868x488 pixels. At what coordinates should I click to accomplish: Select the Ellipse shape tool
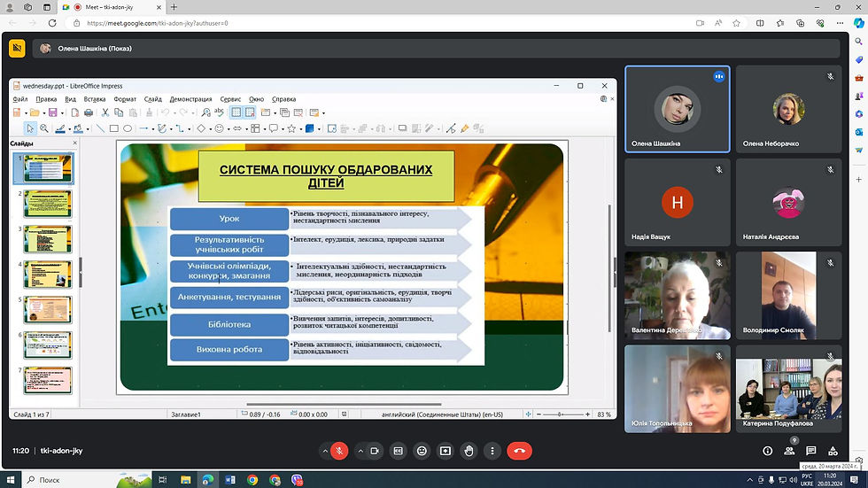[x=128, y=128]
